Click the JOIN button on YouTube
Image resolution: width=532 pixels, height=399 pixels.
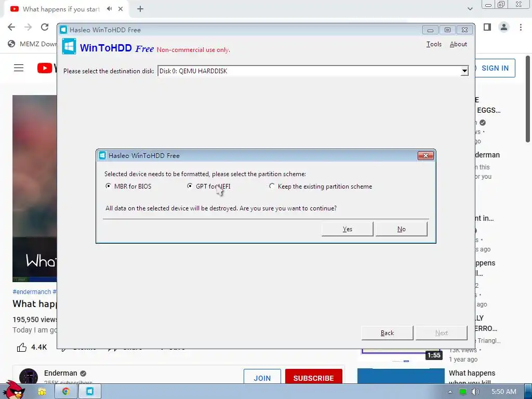pyautogui.click(x=262, y=377)
